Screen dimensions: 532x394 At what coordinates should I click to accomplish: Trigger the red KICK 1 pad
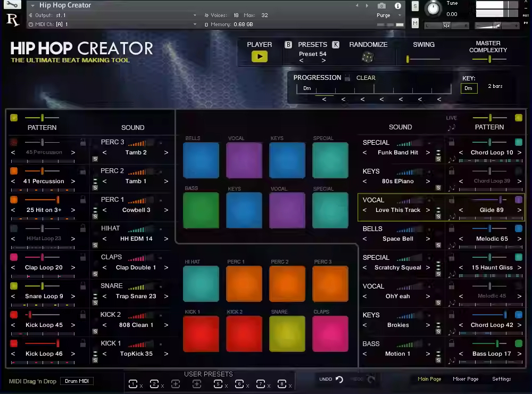[201, 333]
